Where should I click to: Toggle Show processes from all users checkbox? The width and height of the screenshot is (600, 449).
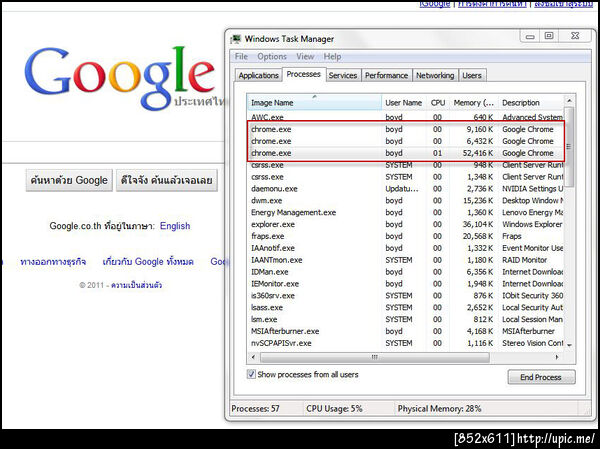[x=251, y=374]
